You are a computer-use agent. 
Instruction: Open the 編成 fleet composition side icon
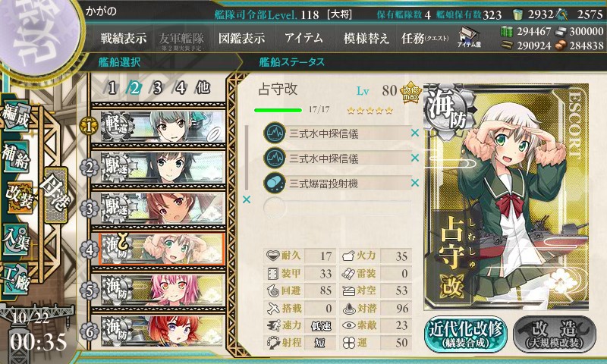pyautogui.click(x=16, y=116)
